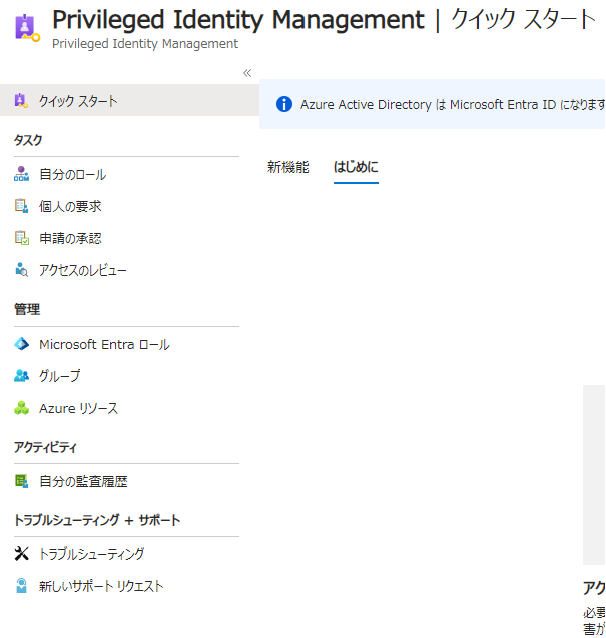
Task: Click the クイック スタート icon in sidebar
Action: tap(22, 101)
